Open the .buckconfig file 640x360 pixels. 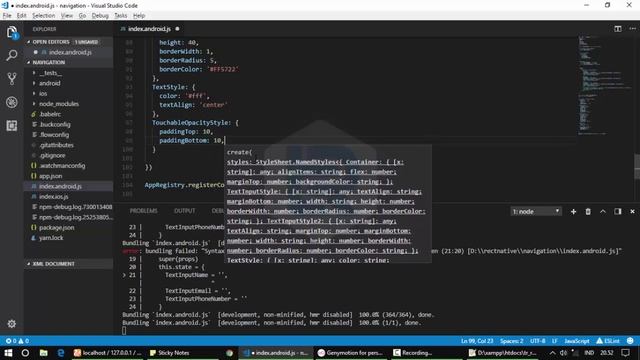55,124
